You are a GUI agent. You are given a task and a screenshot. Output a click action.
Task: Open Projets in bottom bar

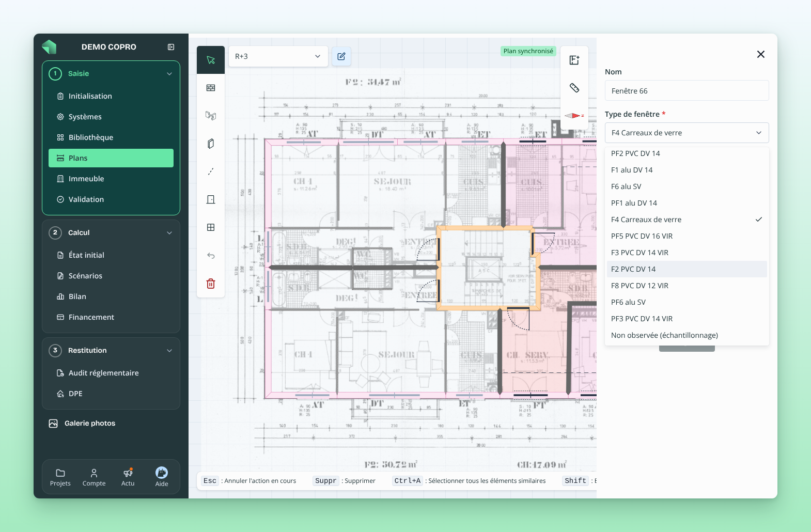pos(60,477)
